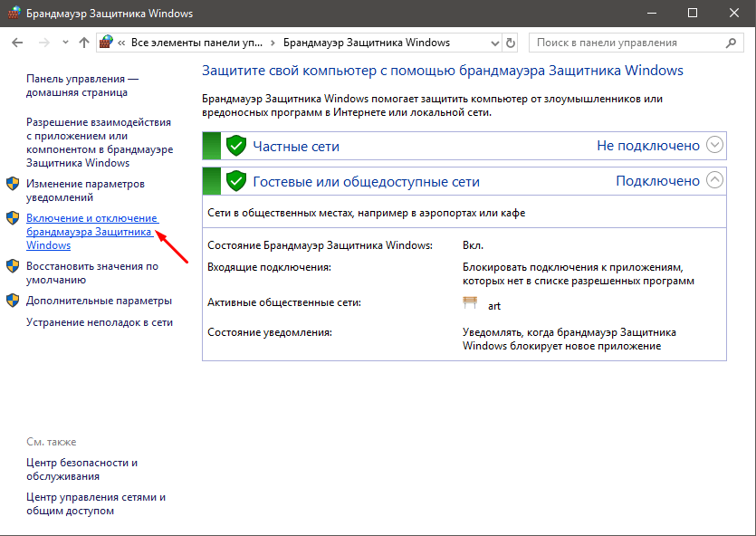Collapse the Гостевые или общедоступные сети chevron

click(714, 180)
